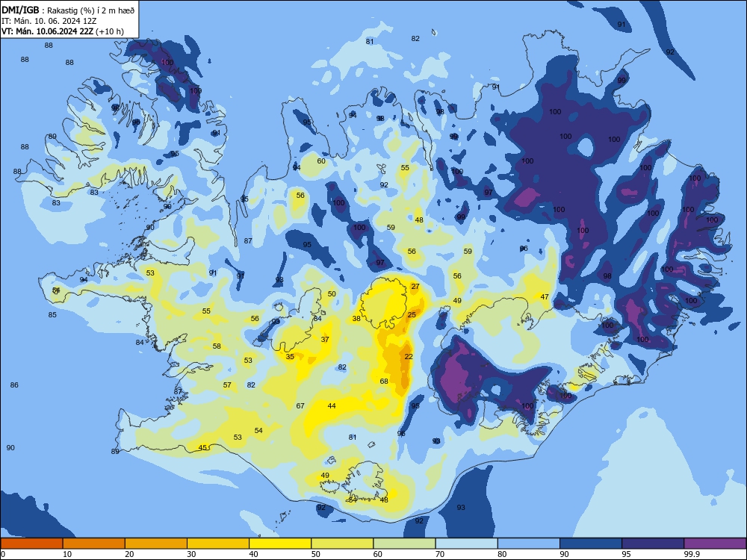
Task: Click the valid time line 'VT: Mán. 10.06.2024 22Z'
Action: 47,31
